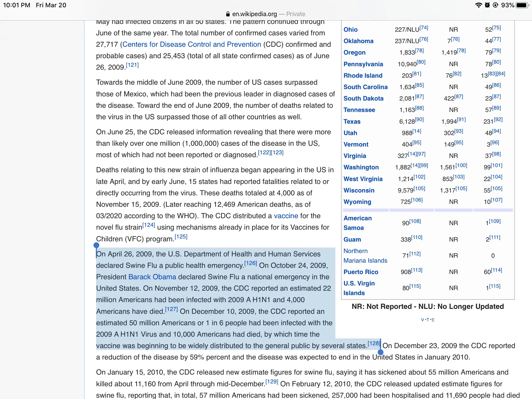This screenshot has height=399, width=532.
Task: Open Centers for Disease Control and Prevention link
Action: click(x=192, y=44)
